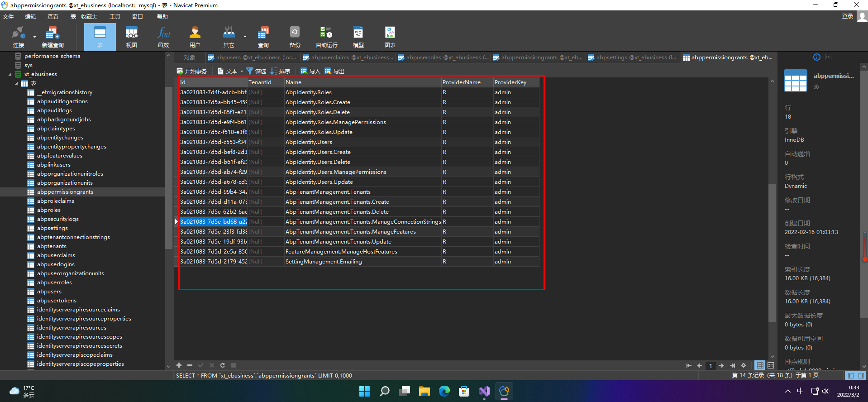The image size is (868, 402).
Task: Toggle left navigation pane visibility
Action: tap(850, 375)
